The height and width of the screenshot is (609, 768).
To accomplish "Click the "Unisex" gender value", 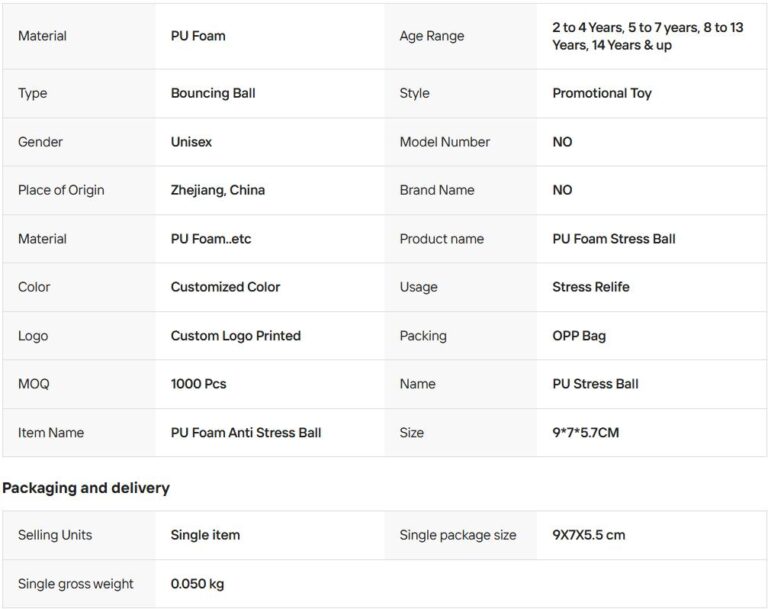I will point(191,142).
